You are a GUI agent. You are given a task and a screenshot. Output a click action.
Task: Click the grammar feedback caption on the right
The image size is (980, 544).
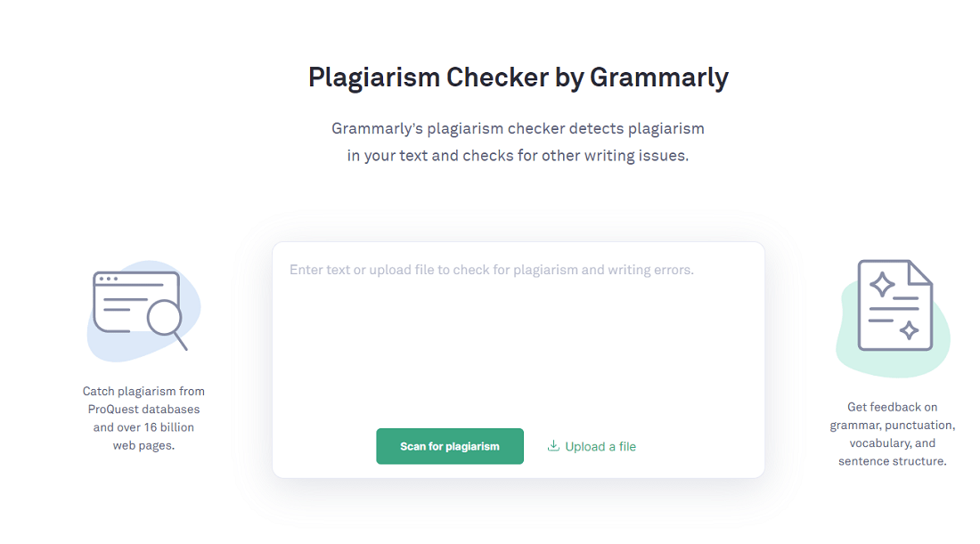pyautogui.click(x=892, y=434)
